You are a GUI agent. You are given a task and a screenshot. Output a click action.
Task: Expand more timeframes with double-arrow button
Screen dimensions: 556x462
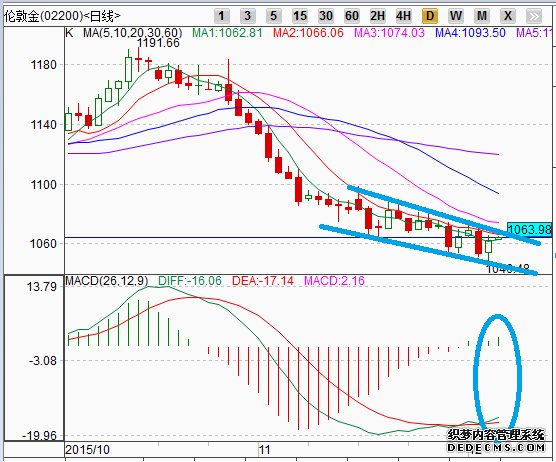coord(534,16)
